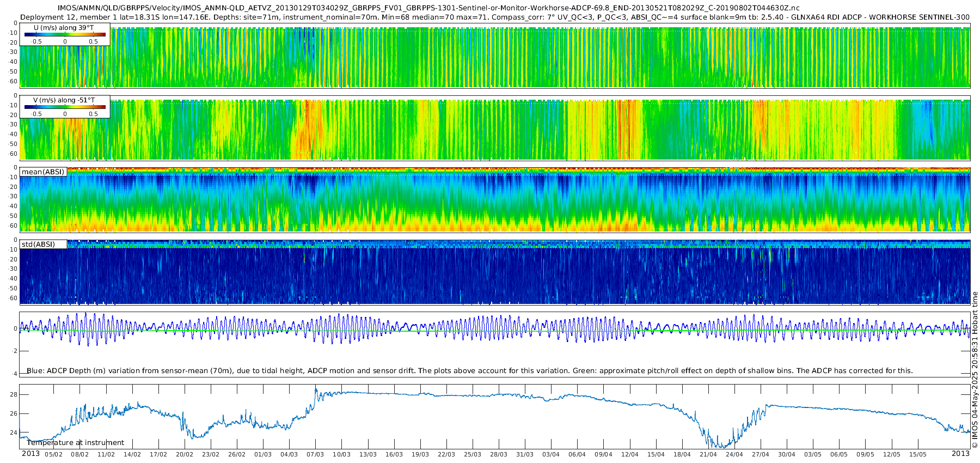
Task: Click the 24 tick on temperature axis
Action: pyautogui.click(x=14, y=433)
